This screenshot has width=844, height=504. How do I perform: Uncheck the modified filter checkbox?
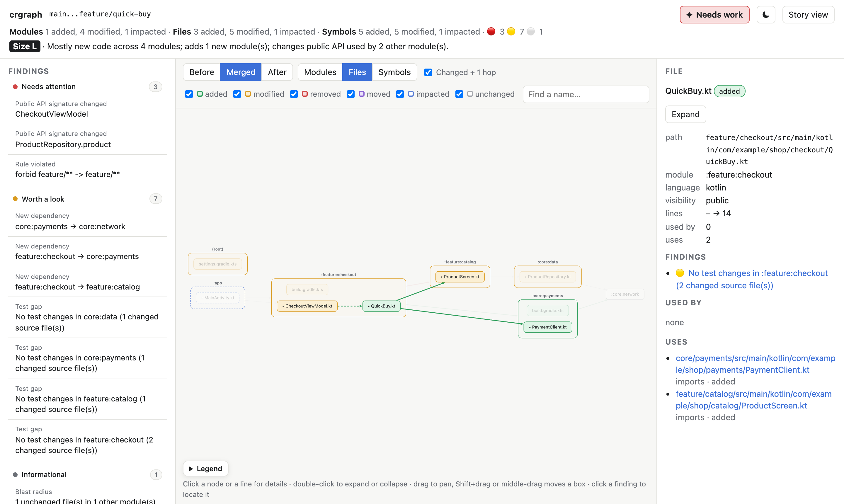pos(237,94)
